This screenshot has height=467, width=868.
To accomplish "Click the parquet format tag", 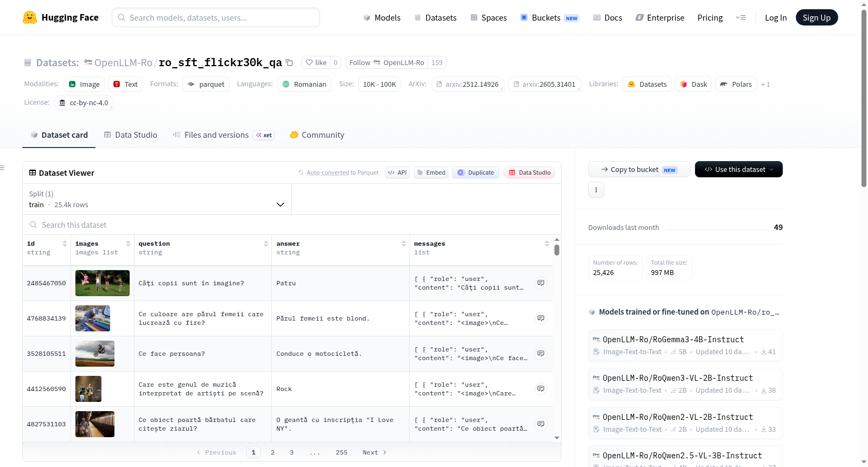I will tap(206, 84).
